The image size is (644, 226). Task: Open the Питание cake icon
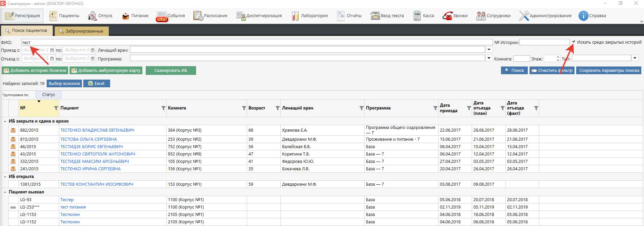click(x=126, y=16)
